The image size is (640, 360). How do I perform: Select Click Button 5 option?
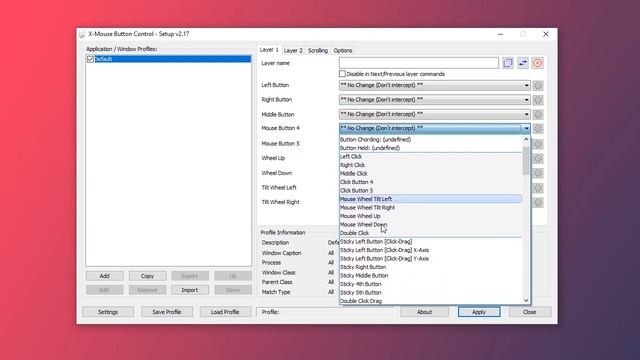(x=431, y=191)
